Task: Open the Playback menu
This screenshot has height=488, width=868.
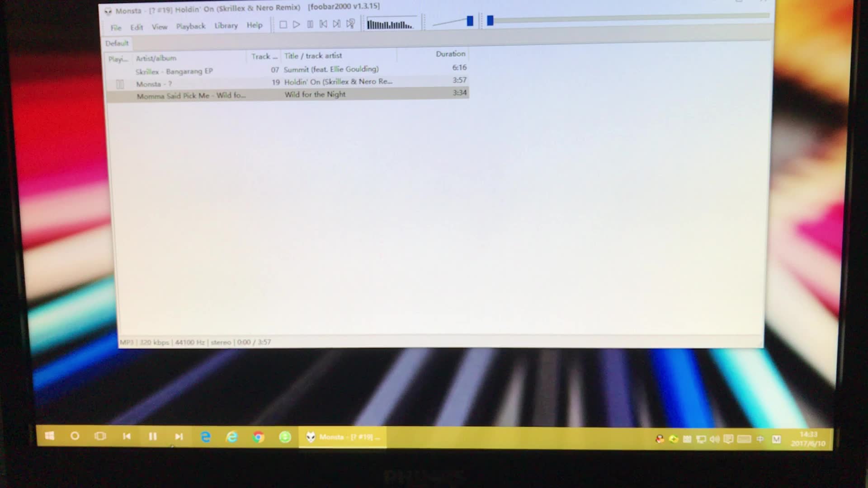Action: click(191, 25)
